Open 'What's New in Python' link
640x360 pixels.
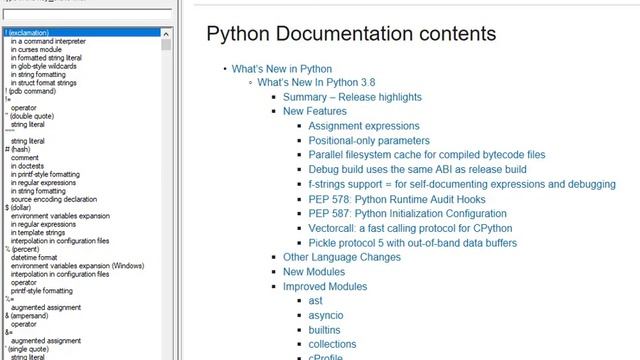(282, 69)
